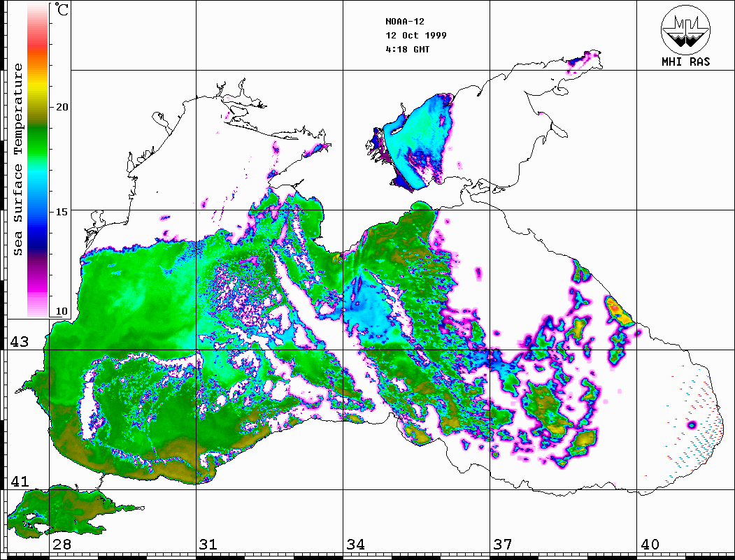The image size is (735, 560).
Task: Click the '15' value on temperature scale
Action: pyautogui.click(x=62, y=212)
